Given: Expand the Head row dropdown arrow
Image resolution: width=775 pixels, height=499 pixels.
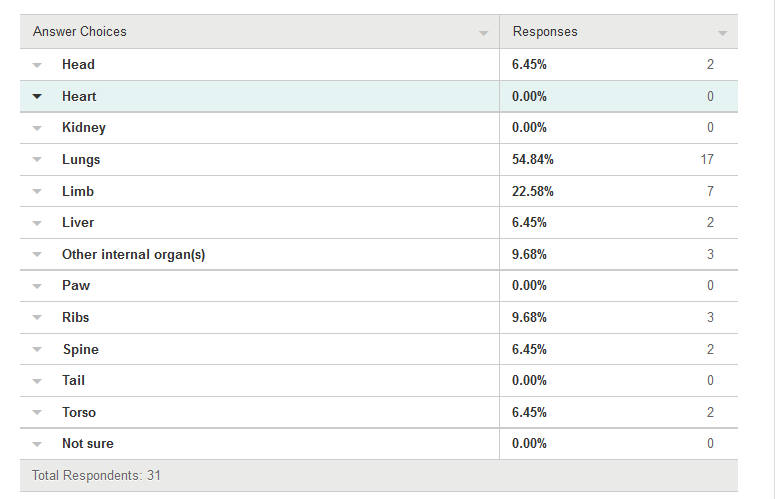Looking at the screenshot, I should coord(37,65).
